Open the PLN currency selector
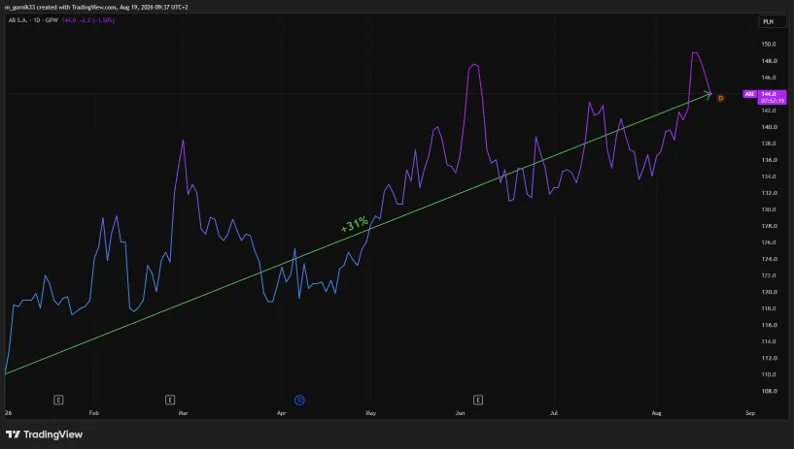Image resolution: width=794 pixels, height=449 pixels. pyautogui.click(x=771, y=22)
